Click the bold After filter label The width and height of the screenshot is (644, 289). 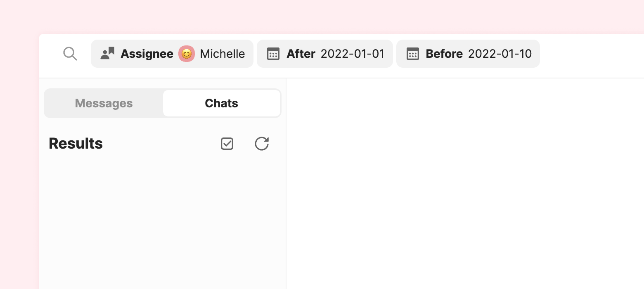click(x=301, y=54)
